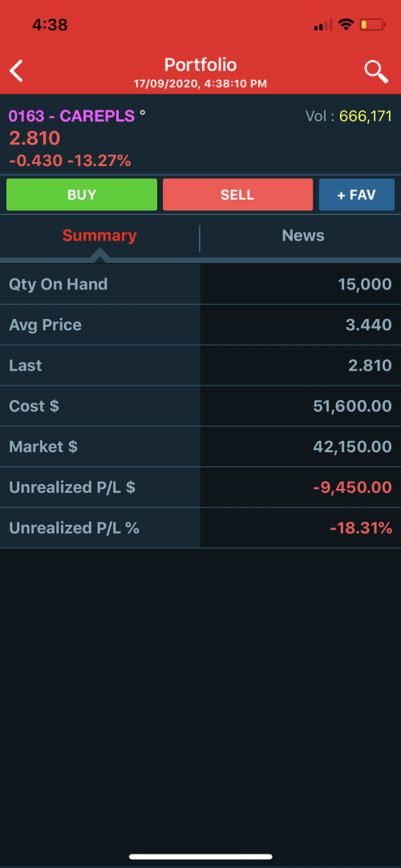The image size is (401, 868).
Task: Tap the small circle beside CAREPLS
Action: (142, 112)
